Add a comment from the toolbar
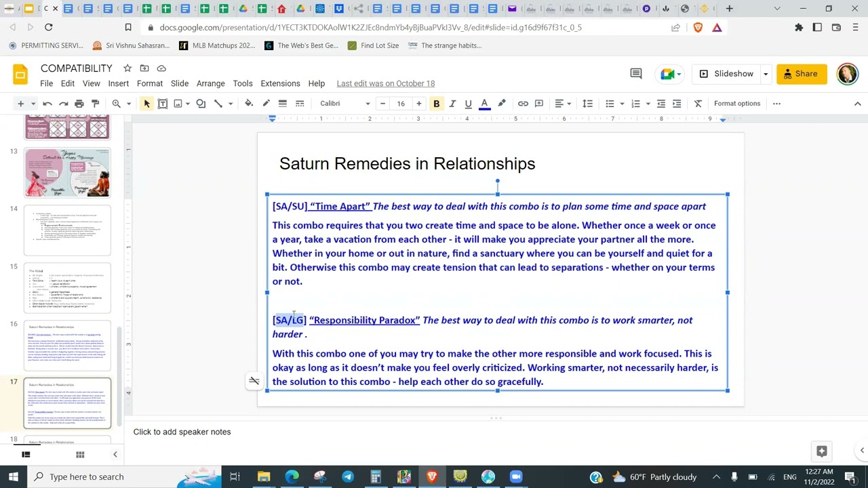The width and height of the screenshot is (868, 488). (x=539, y=104)
